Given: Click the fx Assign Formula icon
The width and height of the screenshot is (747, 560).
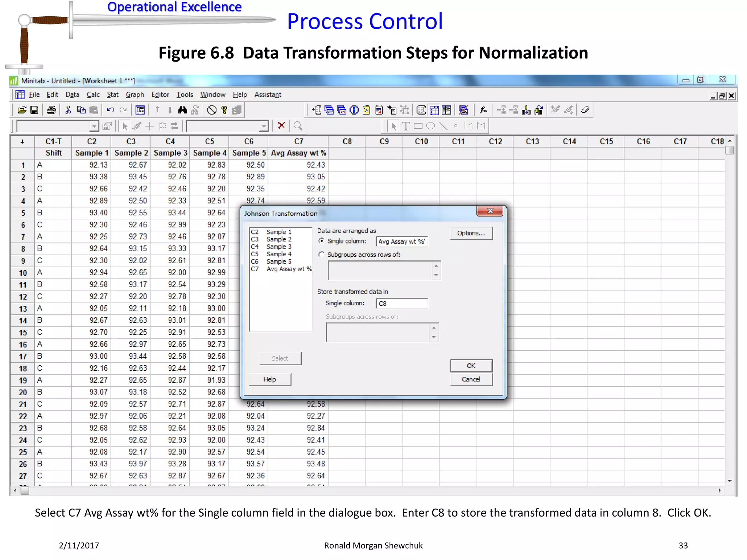Looking at the screenshot, I should coord(483,110).
